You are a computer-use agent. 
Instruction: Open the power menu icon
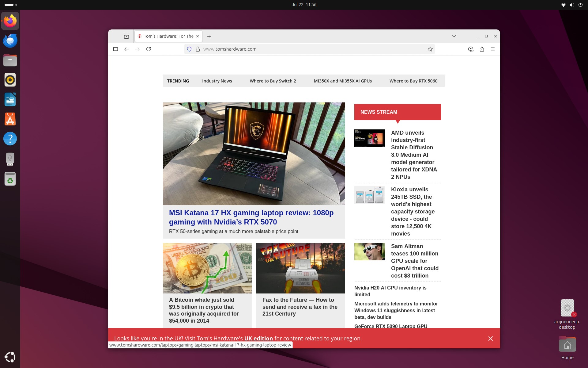pos(580,5)
